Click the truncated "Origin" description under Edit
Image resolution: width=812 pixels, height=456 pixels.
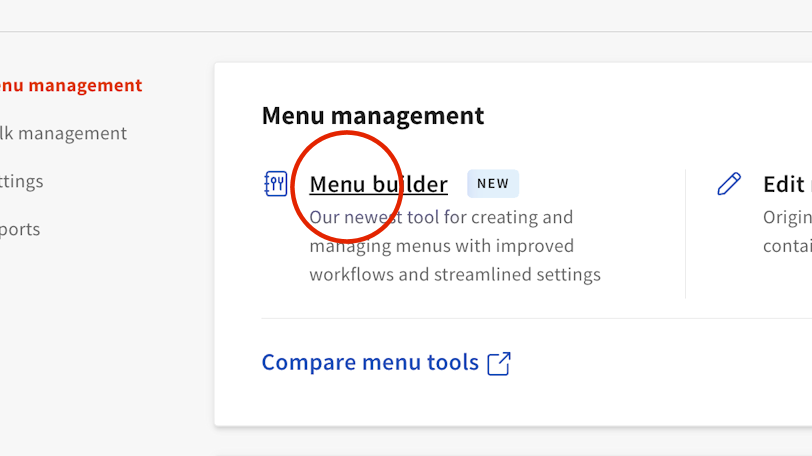pyautogui.click(x=787, y=217)
